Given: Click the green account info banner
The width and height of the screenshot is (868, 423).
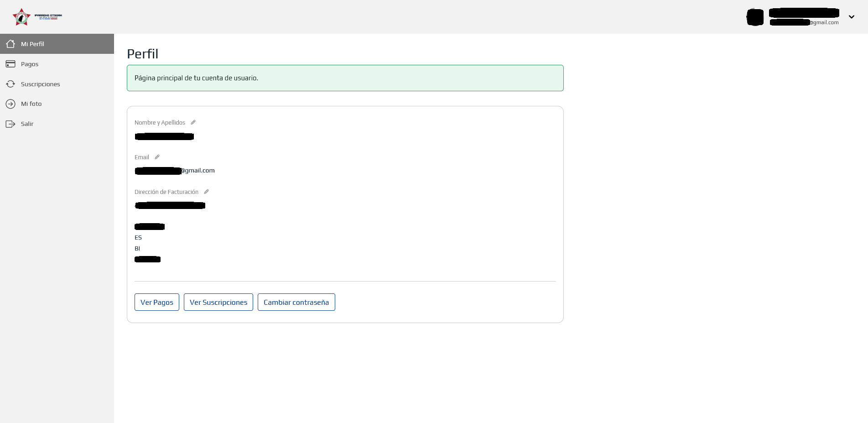Looking at the screenshot, I should tap(345, 78).
